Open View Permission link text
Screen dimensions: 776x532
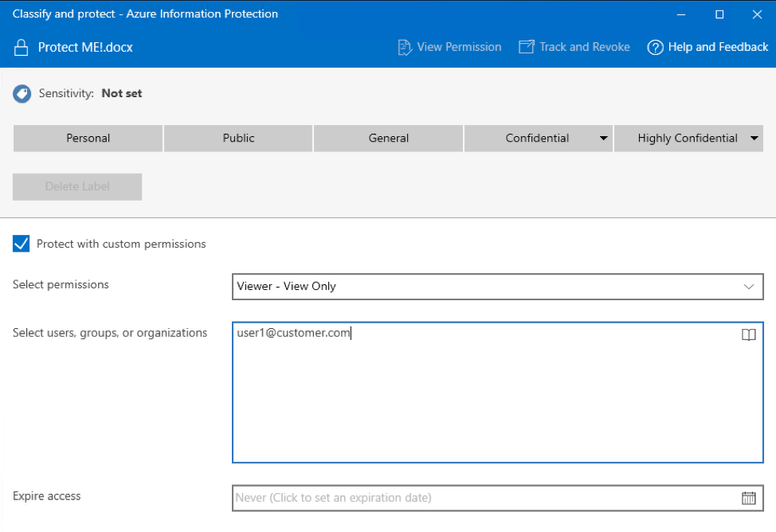coord(459,47)
